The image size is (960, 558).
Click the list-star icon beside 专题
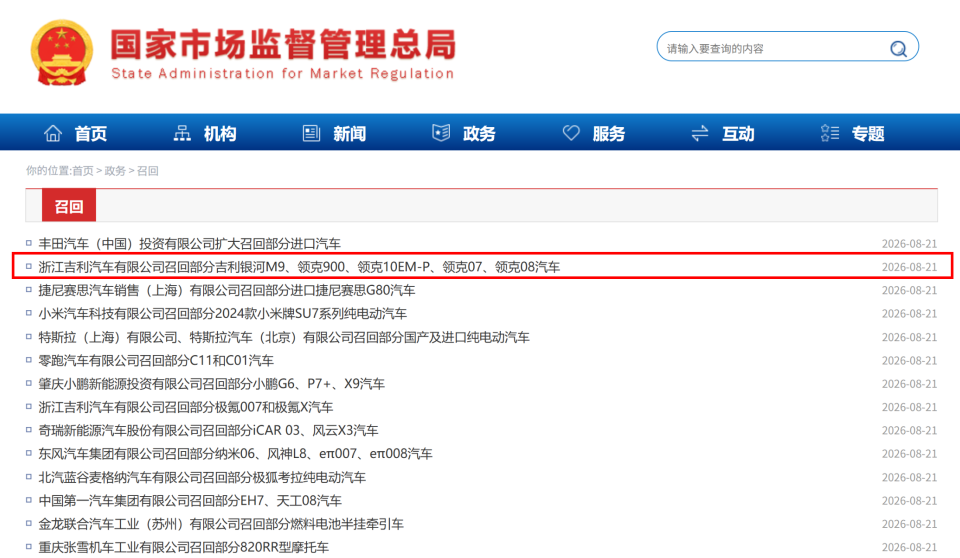[830, 133]
